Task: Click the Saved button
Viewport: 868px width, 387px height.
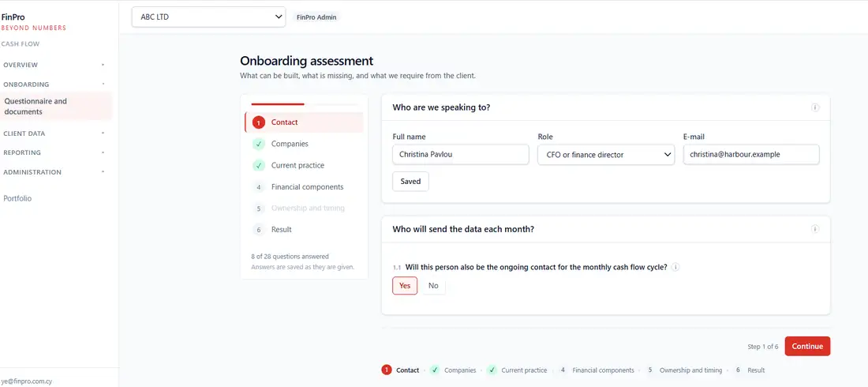Action: [411, 182]
